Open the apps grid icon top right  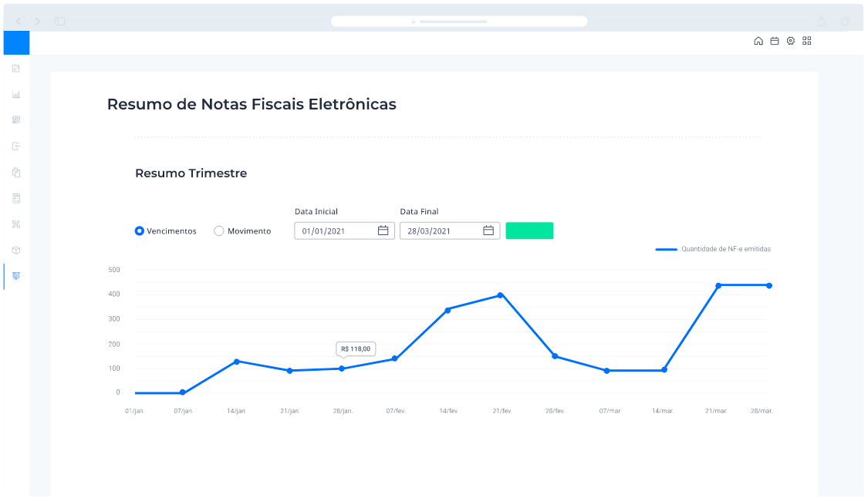pyautogui.click(x=807, y=41)
